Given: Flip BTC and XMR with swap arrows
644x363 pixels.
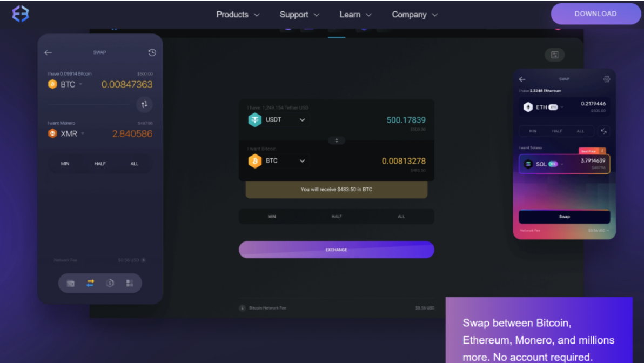Looking at the screenshot, I should pyautogui.click(x=144, y=104).
